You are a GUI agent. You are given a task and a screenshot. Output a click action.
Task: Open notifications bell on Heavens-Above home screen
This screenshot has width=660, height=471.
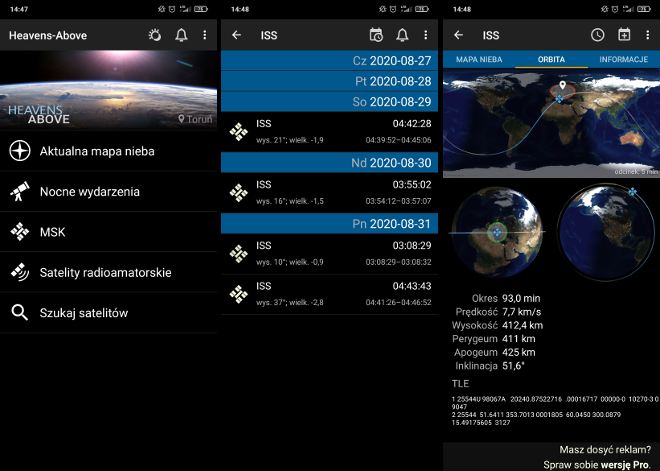click(181, 35)
